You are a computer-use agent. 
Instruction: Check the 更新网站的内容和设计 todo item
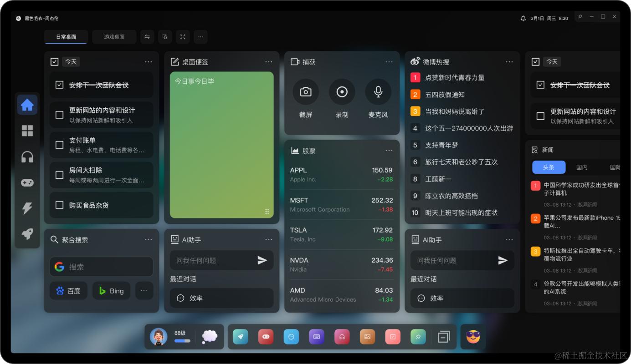pyautogui.click(x=59, y=115)
